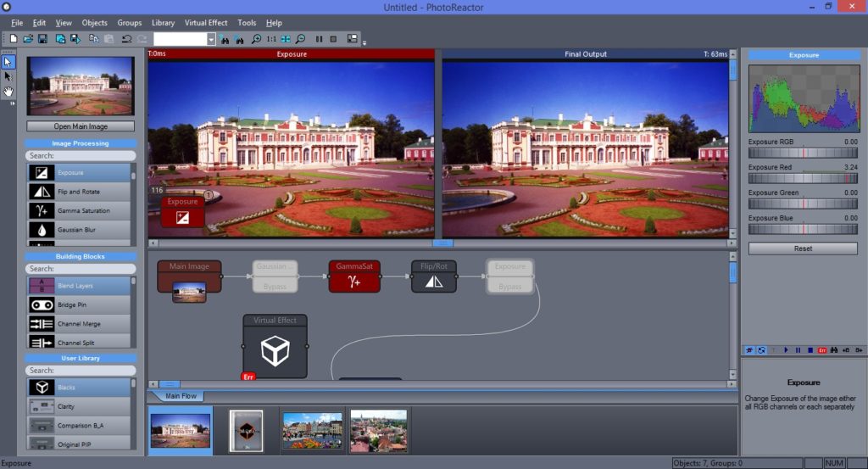Click the bypassed Exposure node in flow
Image resolution: width=868 pixels, height=469 pixels.
pyautogui.click(x=509, y=276)
